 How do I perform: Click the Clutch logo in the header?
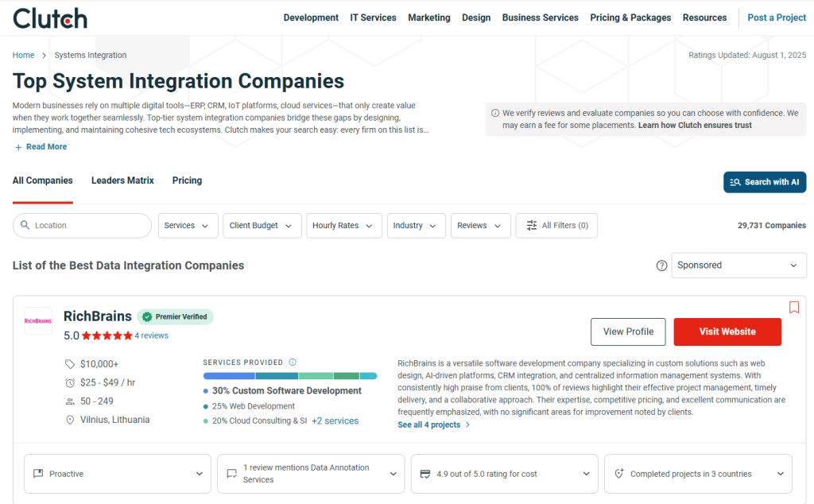pos(49,17)
